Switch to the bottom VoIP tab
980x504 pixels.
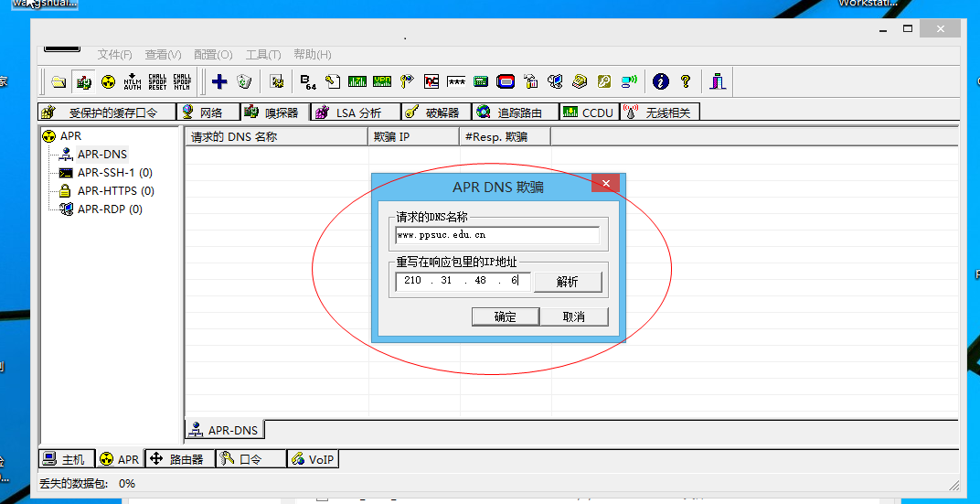(314, 459)
